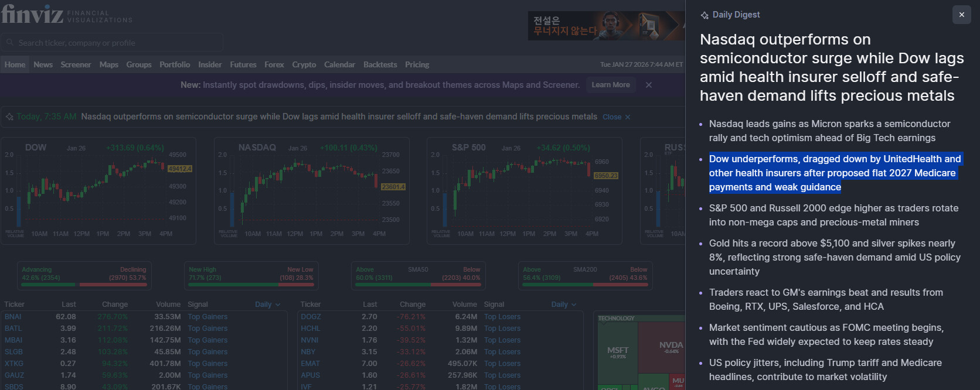Click the Daily Digest sparkle icon
Screen dimensions: 980x390
(705, 15)
